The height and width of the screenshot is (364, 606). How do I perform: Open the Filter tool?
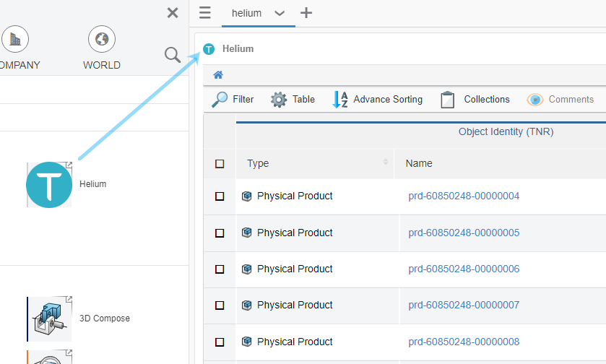[233, 100]
